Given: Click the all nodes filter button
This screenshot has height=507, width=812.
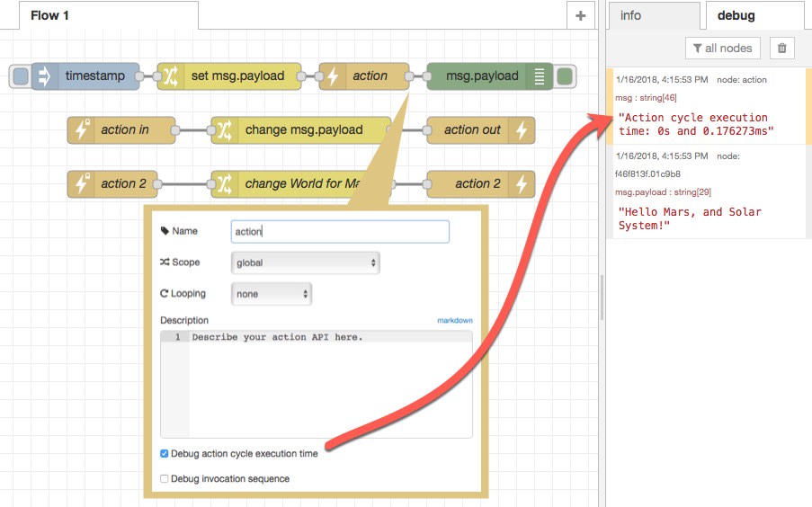Looking at the screenshot, I should pyautogui.click(x=722, y=49).
